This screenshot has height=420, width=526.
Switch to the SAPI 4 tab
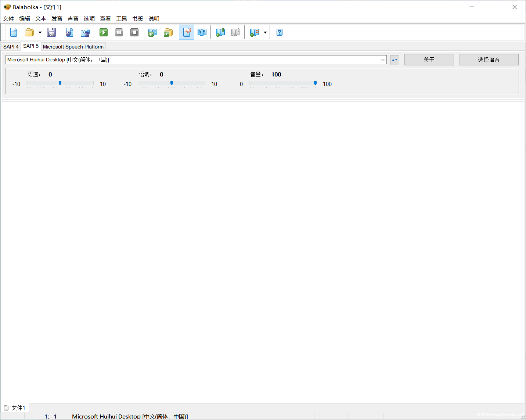tap(11, 47)
